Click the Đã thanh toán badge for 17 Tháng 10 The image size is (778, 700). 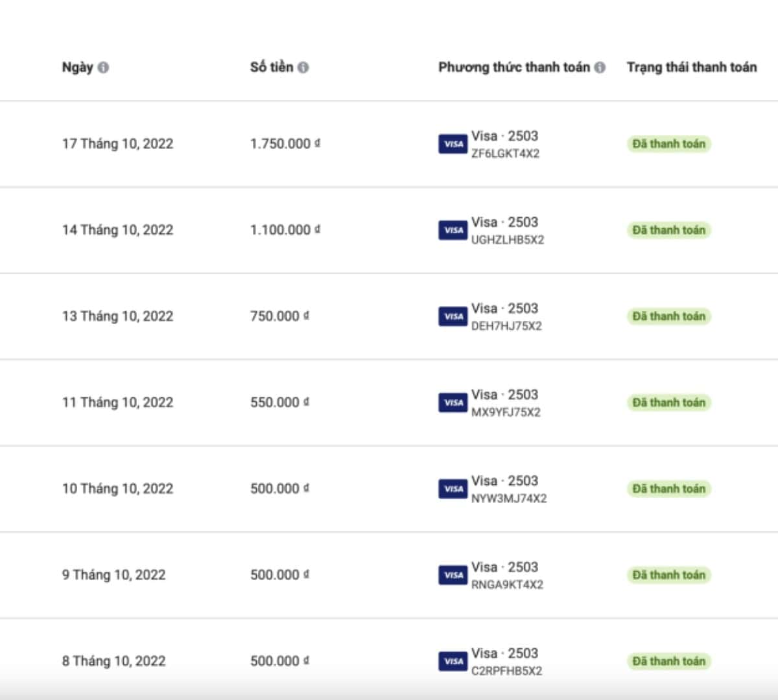point(668,144)
